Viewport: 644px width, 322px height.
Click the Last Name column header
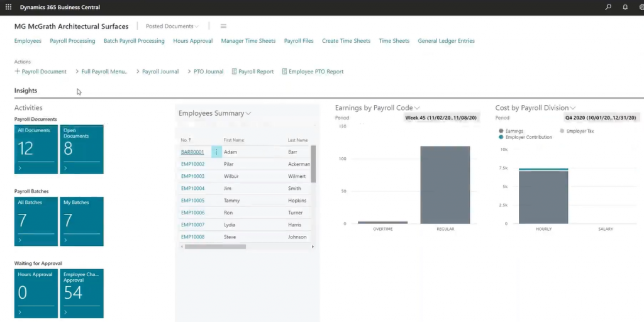(297, 140)
